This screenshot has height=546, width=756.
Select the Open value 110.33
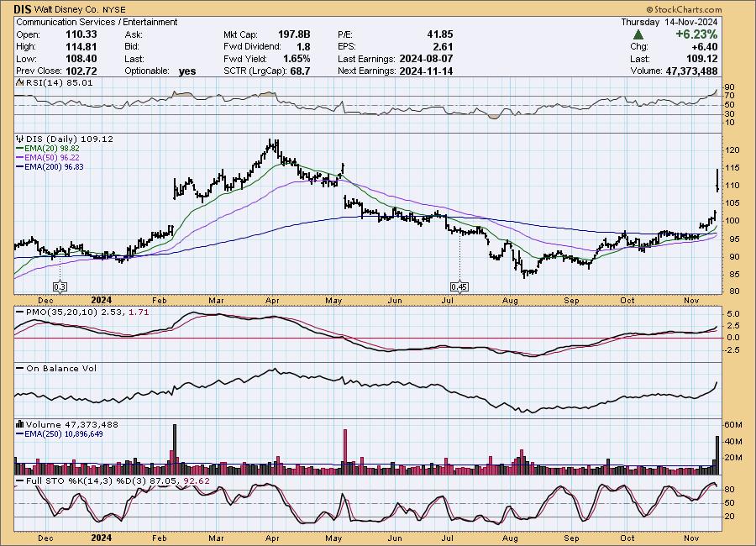click(81, 34)
